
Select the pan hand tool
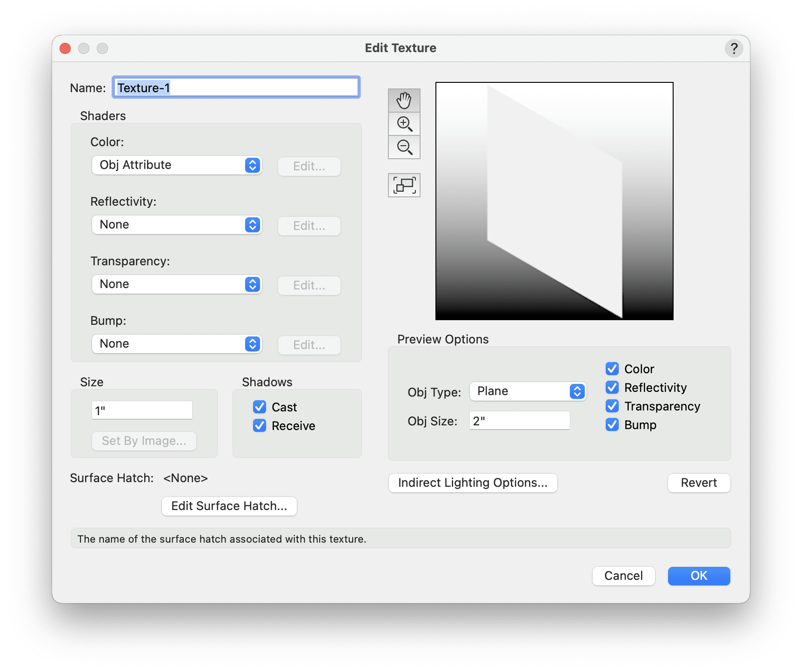(404, 100)
